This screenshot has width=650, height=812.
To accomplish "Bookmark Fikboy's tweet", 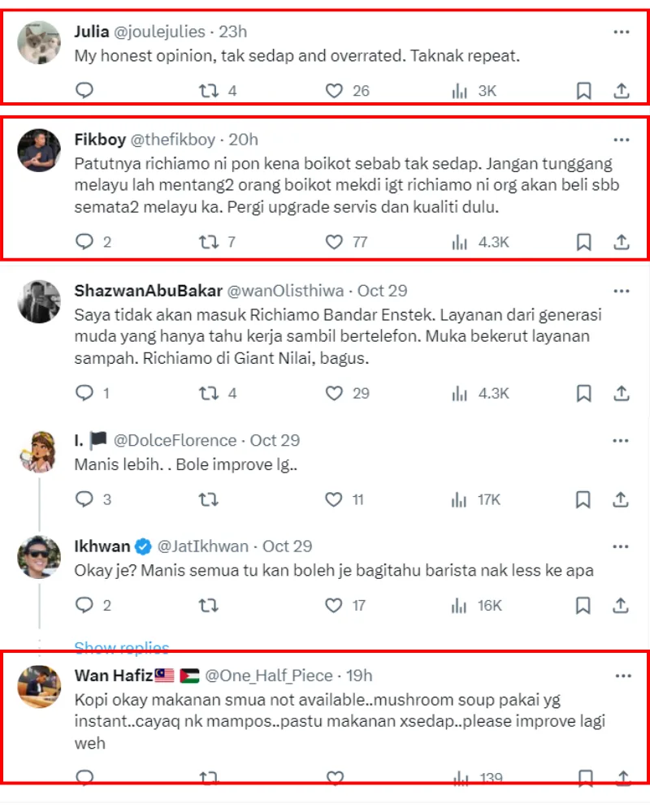I will point(583,242).
